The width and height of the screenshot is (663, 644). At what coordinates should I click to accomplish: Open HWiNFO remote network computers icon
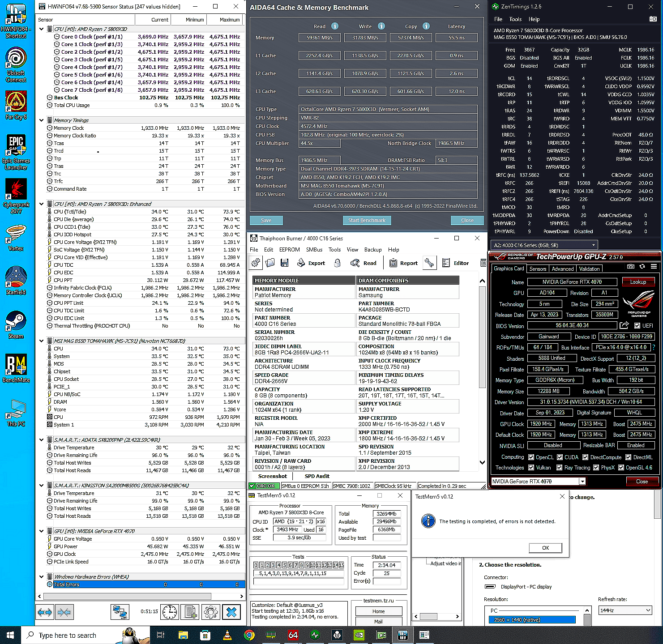120,612
